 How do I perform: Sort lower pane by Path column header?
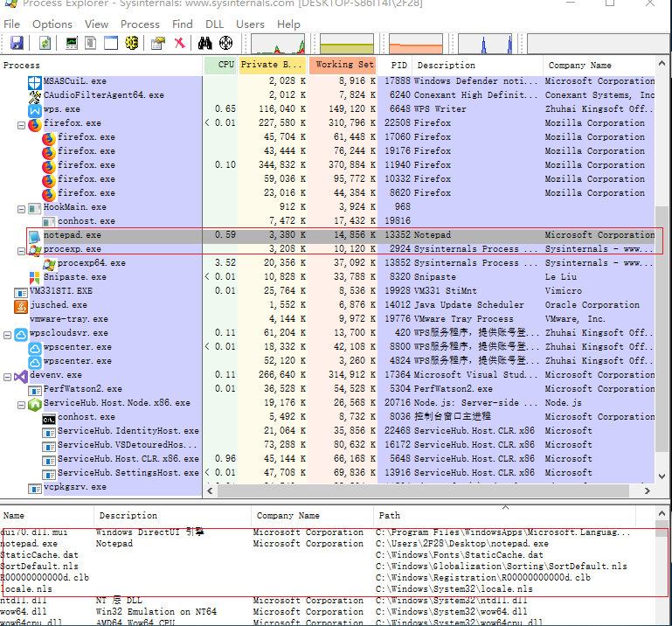coord(505,516)
